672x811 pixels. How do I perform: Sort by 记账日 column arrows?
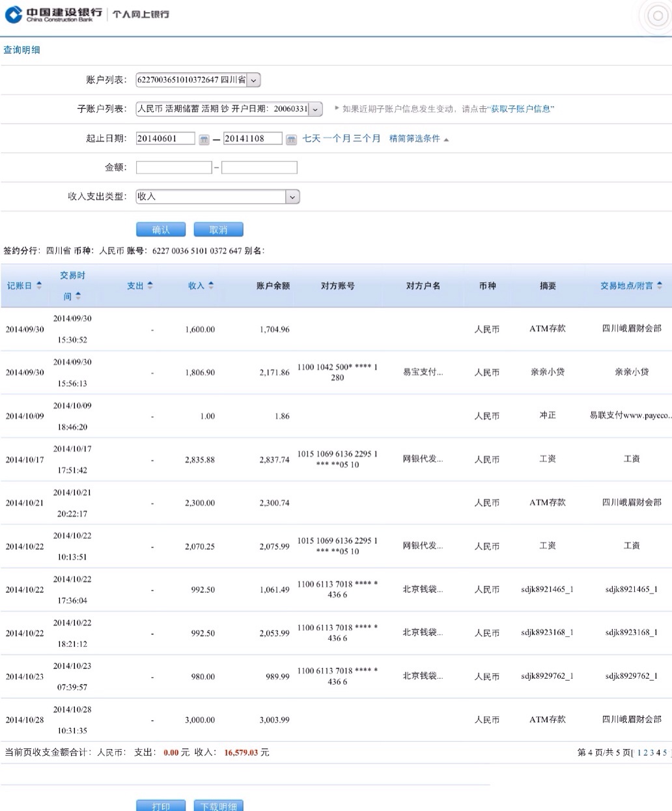click(39, 285)
